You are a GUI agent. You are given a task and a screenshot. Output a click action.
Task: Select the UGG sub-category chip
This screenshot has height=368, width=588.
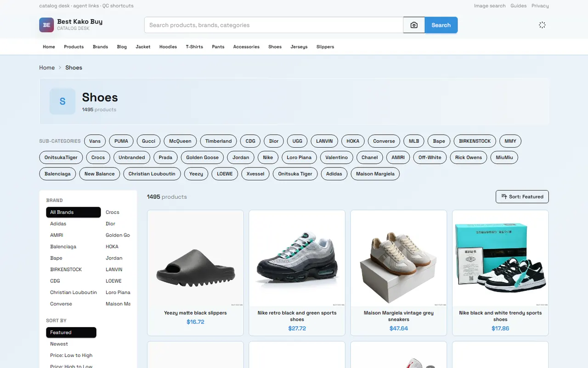[x=297, y=141]
